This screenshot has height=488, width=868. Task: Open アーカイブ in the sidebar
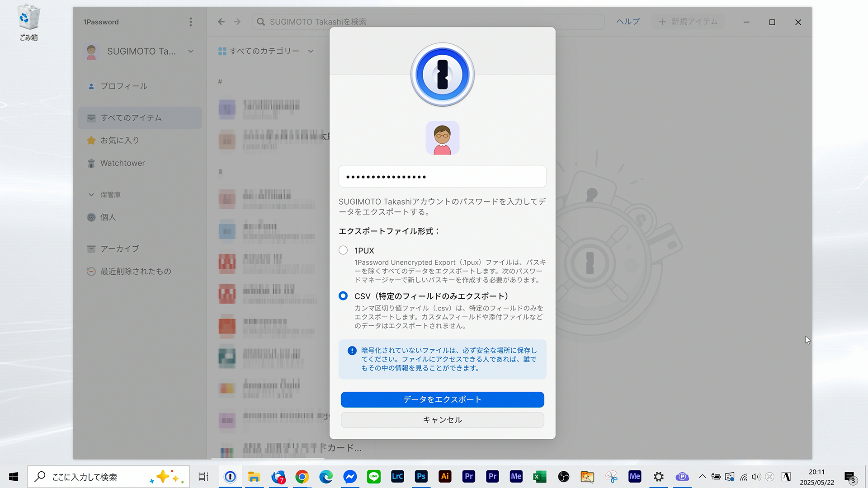click(139, 249)
